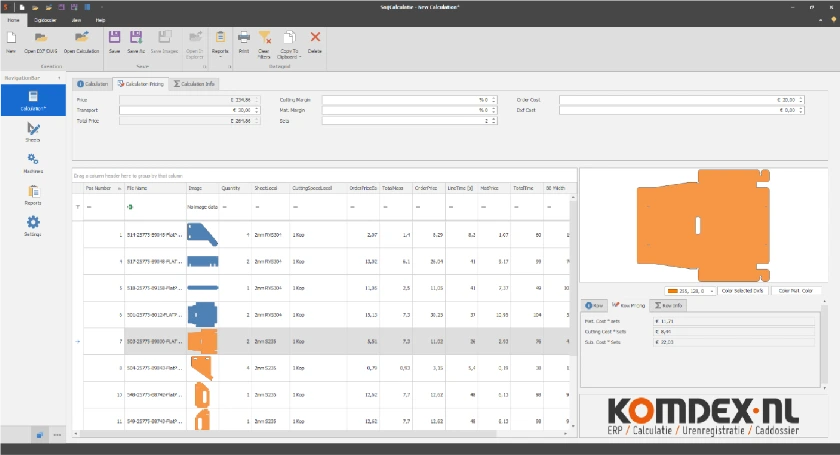Click the Color Mat. Color button
This screenshot has width=840, height=455.
pos(800,291)
